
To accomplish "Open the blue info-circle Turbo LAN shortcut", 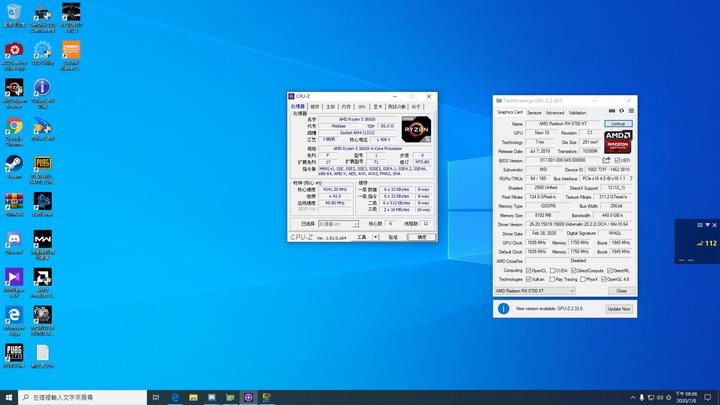I will tap(42, 93).
